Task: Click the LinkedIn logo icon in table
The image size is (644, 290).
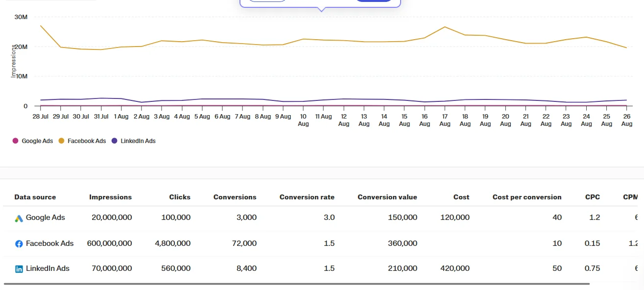Action: 19,269
